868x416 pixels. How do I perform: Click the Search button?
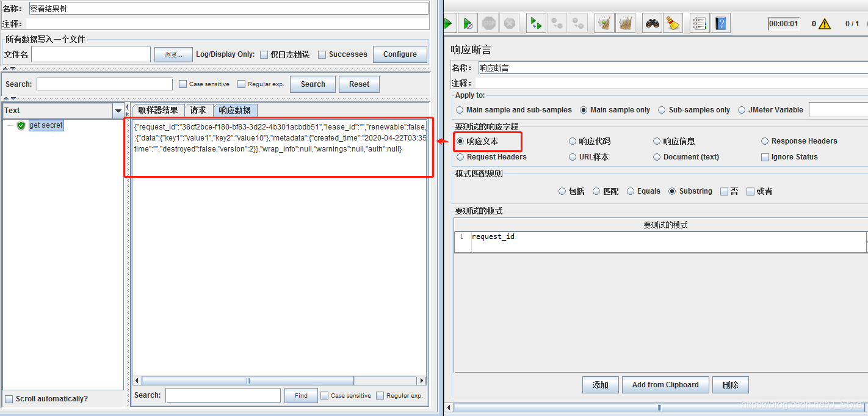click(313, 84)
